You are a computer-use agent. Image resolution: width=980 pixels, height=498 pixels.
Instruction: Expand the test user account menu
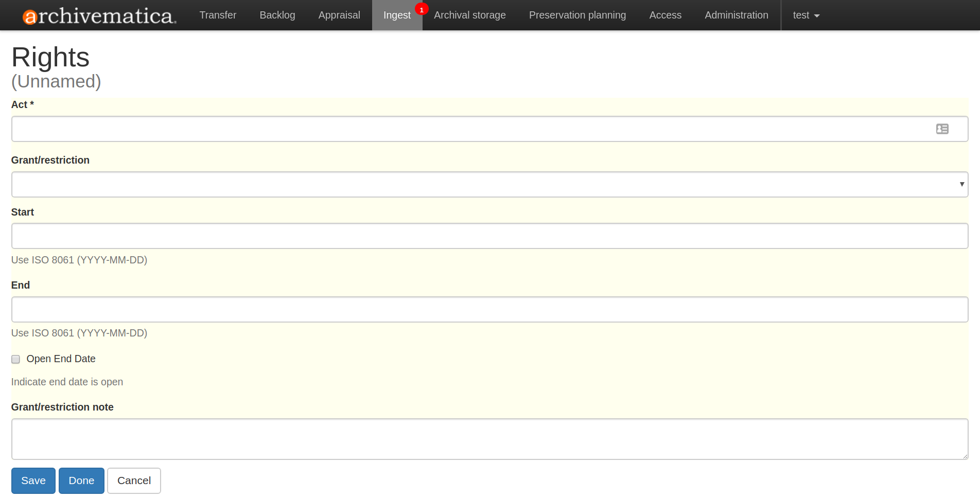tap(805, 15)
